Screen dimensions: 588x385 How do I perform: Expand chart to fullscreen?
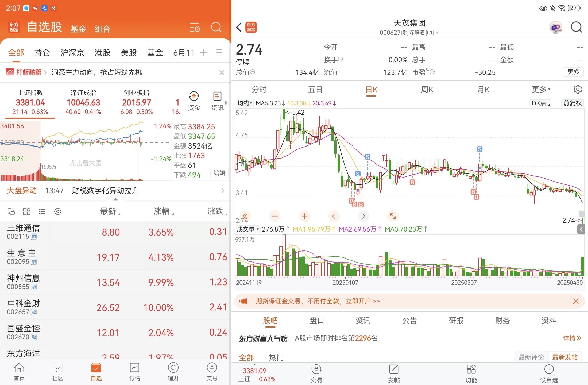(393, 216)
